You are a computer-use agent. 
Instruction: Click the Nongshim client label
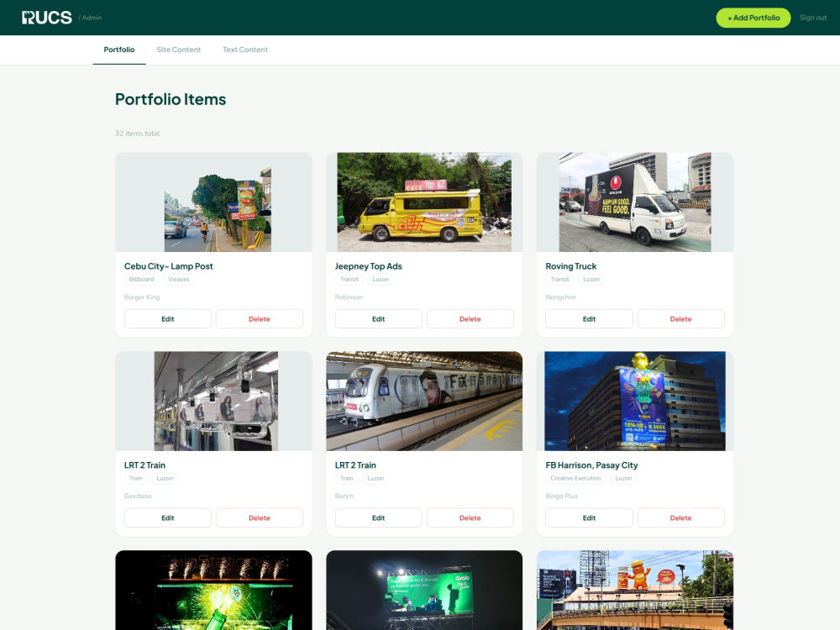561,297
